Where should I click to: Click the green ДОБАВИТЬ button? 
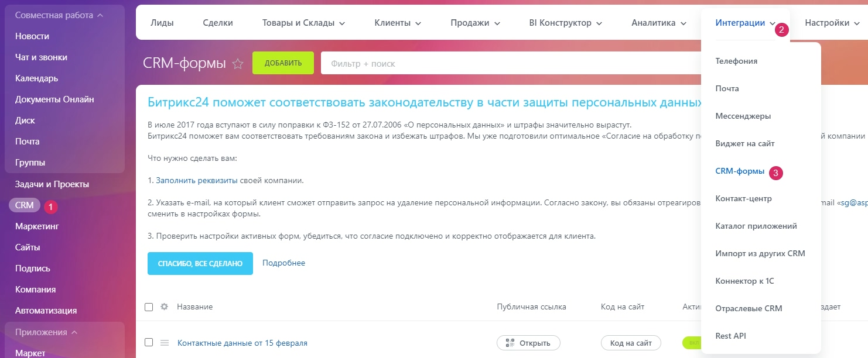click(283, 63)
